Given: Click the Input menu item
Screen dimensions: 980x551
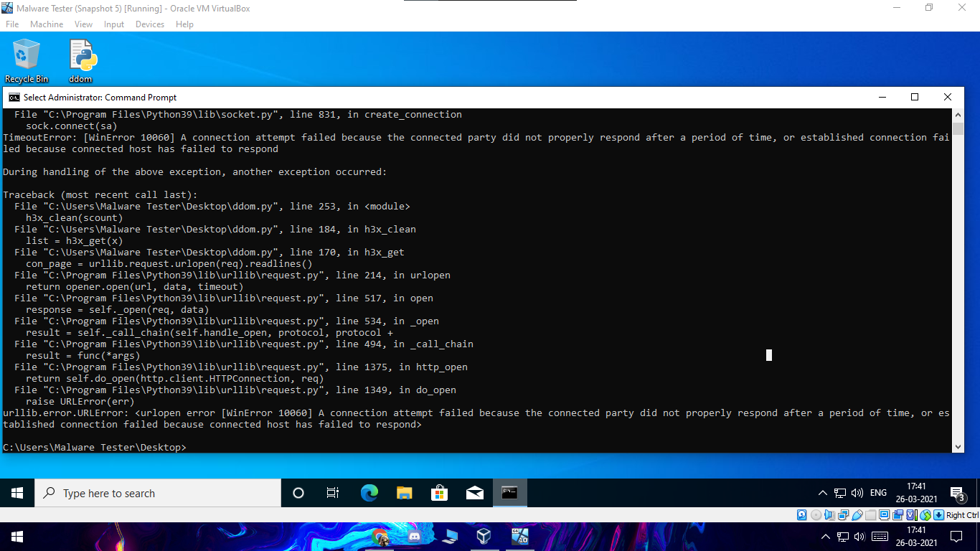Looking at the screenshot, I should pyautogui.click(x=113, y=24).
